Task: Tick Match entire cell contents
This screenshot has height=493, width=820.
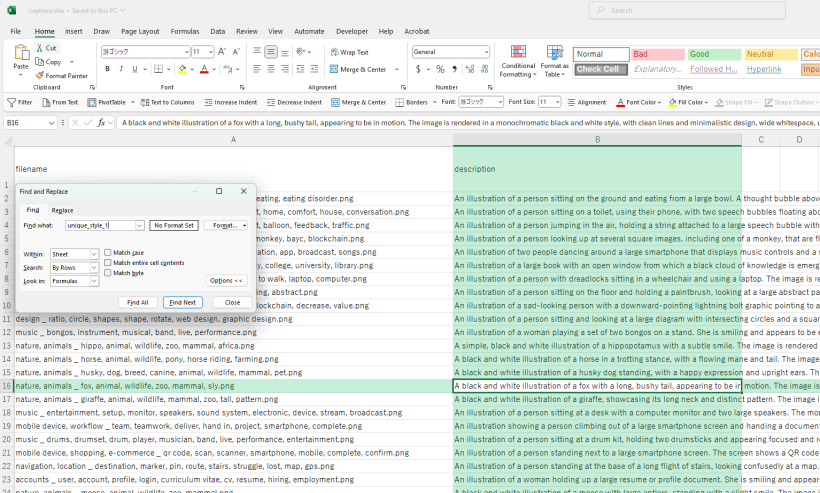Action: pos(108,263)
